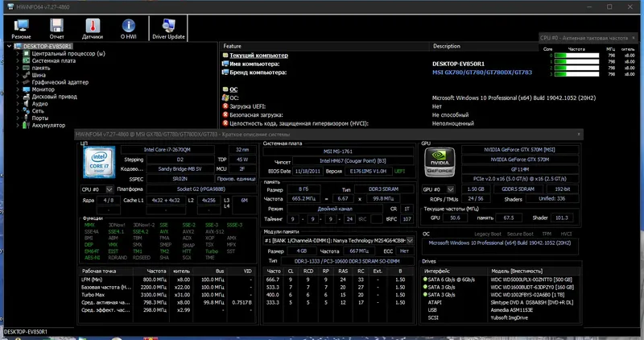644x340 pixels.
Task: Expand the Сеть branch arrow
Action: [x=18, y=110]
